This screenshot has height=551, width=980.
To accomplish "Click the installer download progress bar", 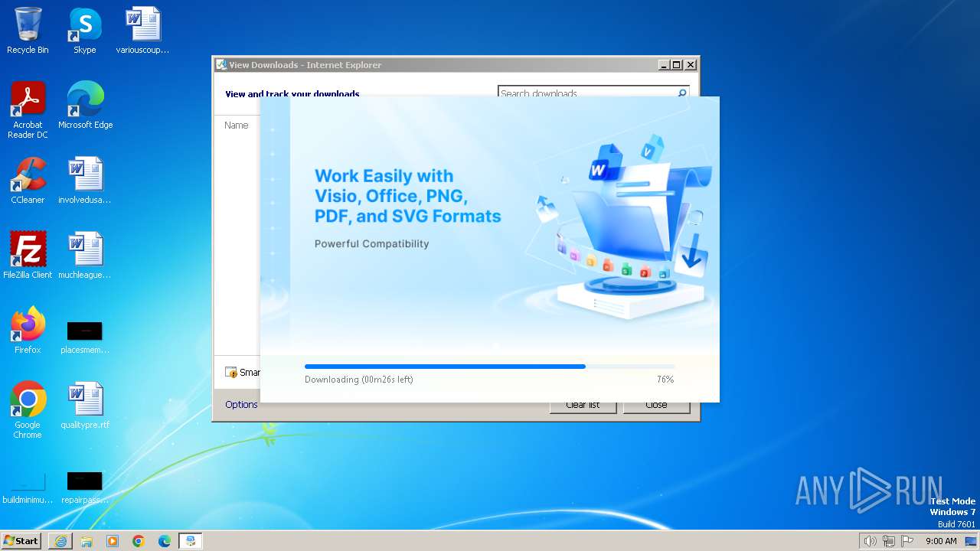I will 489,367.
